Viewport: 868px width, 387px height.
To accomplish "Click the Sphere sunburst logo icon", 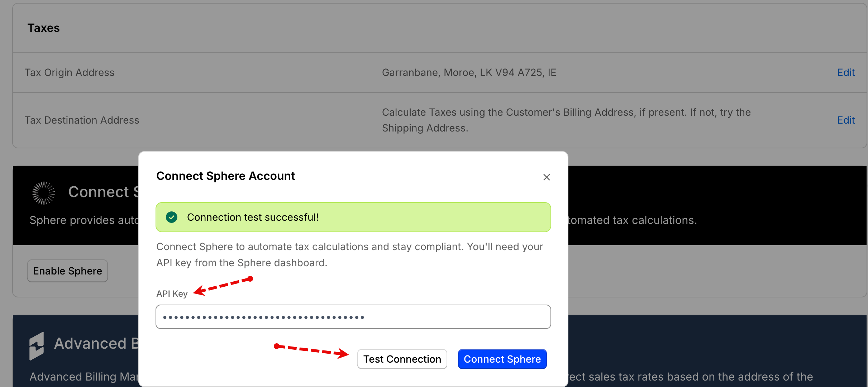I will coord(44,193).
